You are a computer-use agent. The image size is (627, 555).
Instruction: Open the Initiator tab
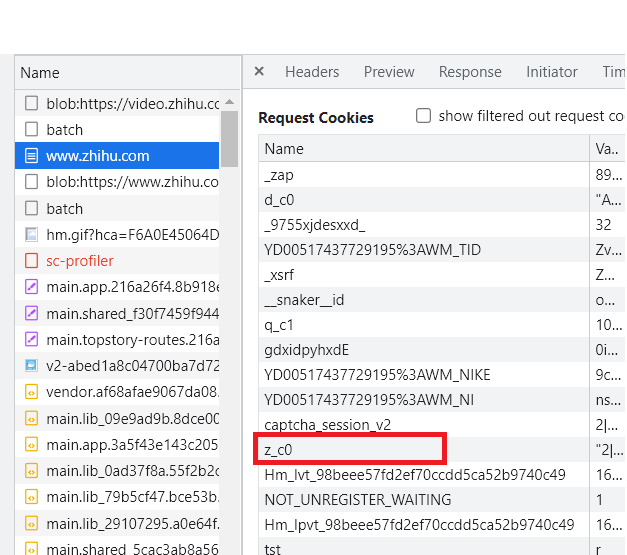[x=552, y=72]
